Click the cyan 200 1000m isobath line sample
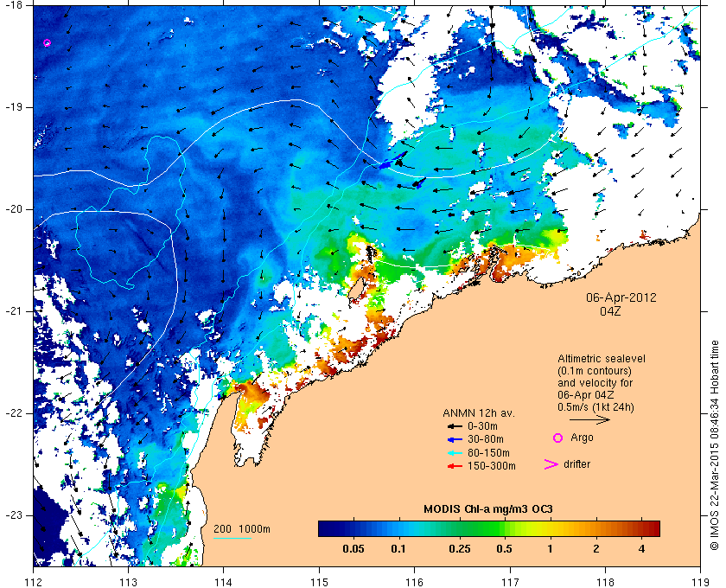This screenshot has width=726, height=588. click(x=232, y=539)
